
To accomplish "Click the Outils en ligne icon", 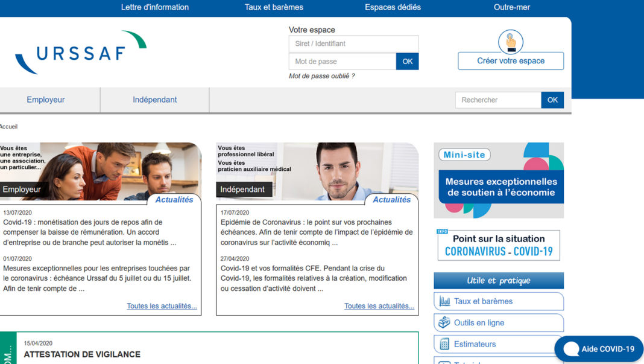I will (444, 322).
